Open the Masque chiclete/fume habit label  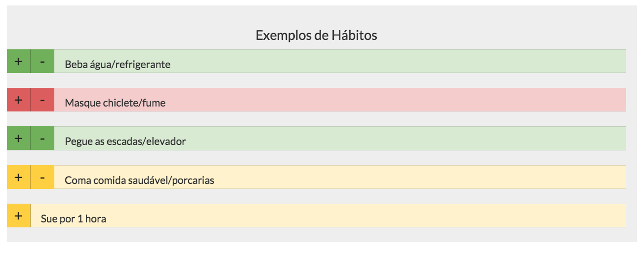click(x=115, y=103)
